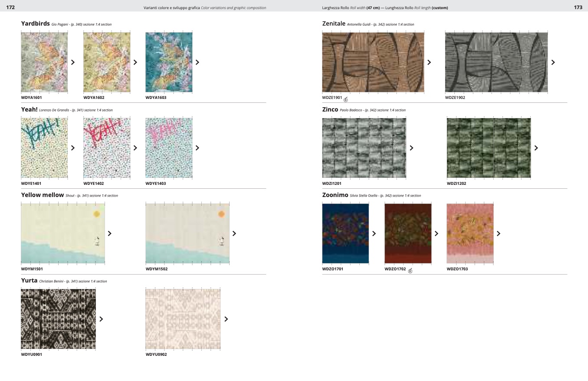Click the Zinco section title
Viewport: 588px width, 381px height.
pyautogui.click(x=330, y=110)
